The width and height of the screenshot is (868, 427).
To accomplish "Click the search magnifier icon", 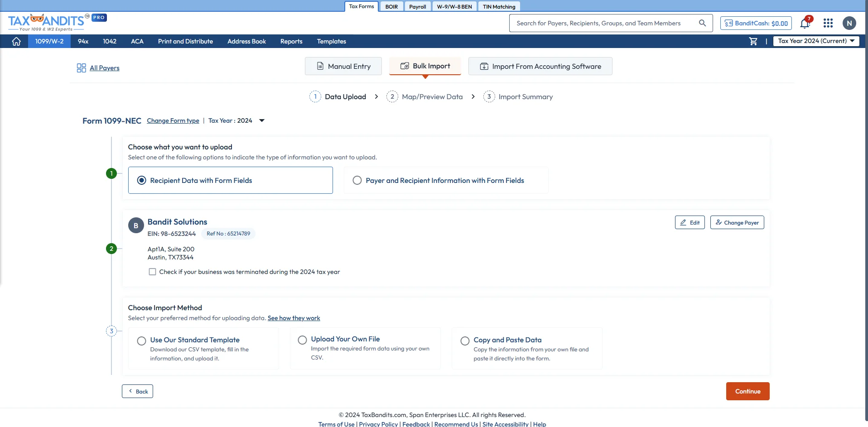I will click(702, 23).
